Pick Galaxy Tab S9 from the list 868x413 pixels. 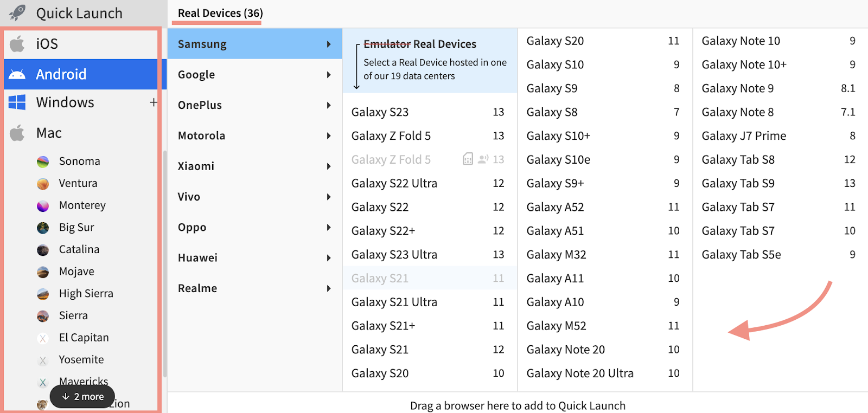point(738,183)
